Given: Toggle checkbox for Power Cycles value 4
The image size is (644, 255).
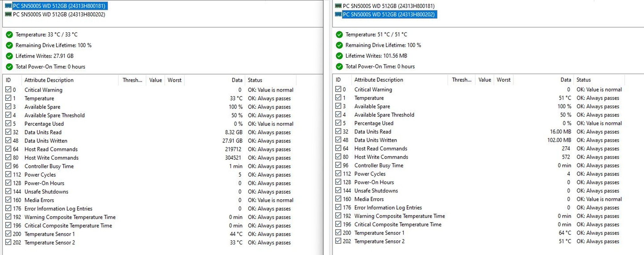Looking at the screenshot, I should (338, 173).
